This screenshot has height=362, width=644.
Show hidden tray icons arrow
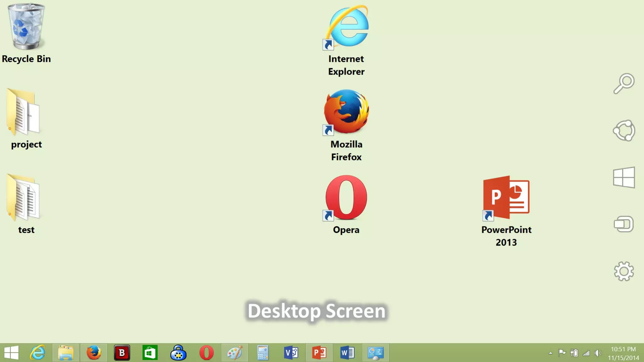point(550,353)
